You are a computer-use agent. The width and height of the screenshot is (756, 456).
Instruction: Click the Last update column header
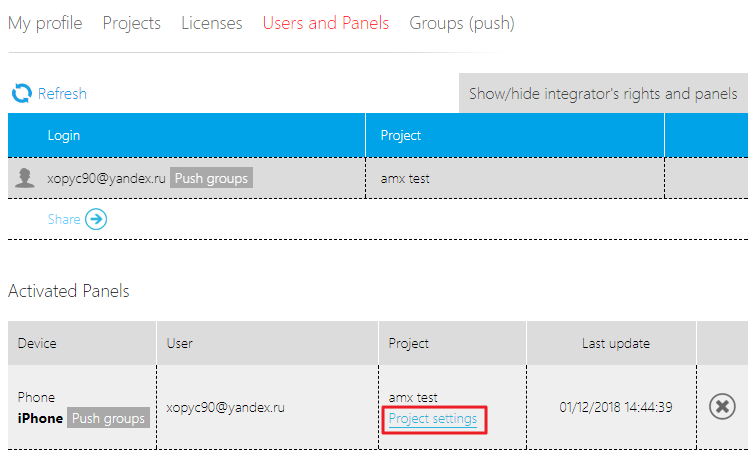615,343
